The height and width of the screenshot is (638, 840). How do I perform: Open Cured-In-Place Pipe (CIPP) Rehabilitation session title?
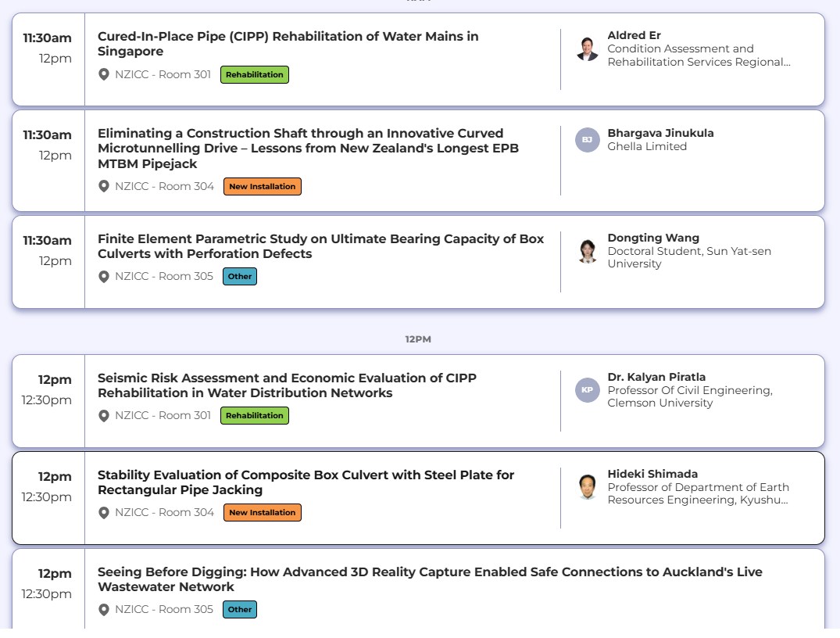(x=288, y=44)
